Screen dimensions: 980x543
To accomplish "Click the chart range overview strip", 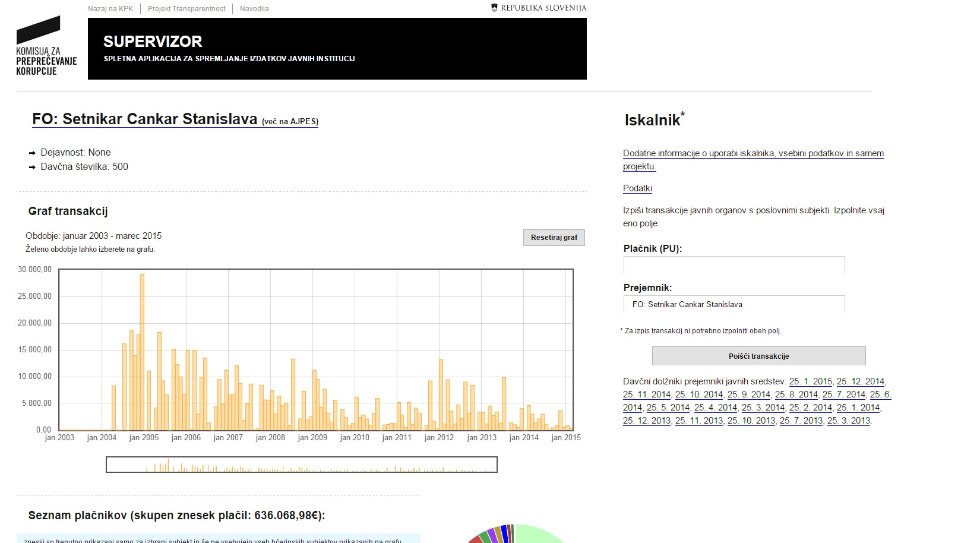I will [x=301, y=465].
